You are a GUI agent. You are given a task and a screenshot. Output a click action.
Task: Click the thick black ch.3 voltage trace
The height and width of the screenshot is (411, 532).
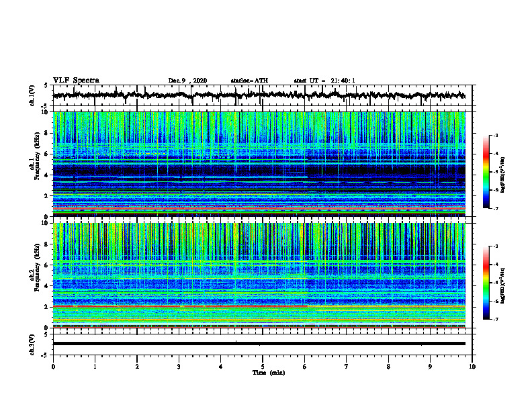[x=259, y=344]
